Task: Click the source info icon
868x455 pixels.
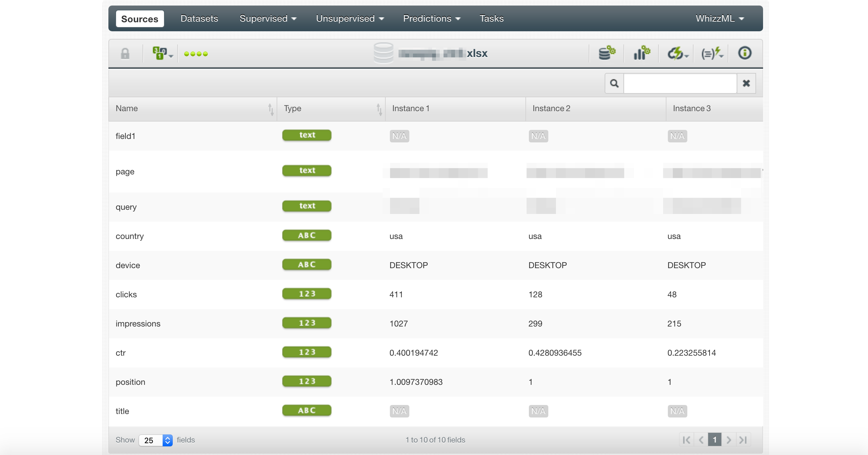Action: tap(745, 53)
